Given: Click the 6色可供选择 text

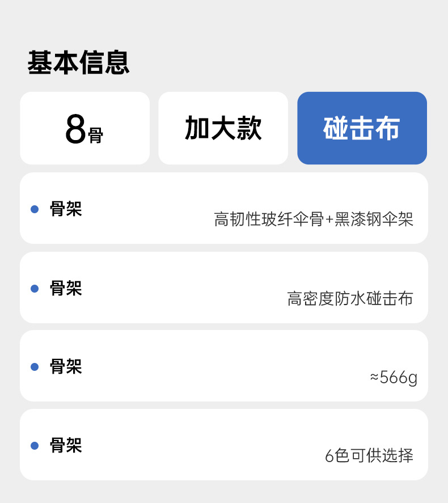Looking at the screenshot, I should 369,455.
